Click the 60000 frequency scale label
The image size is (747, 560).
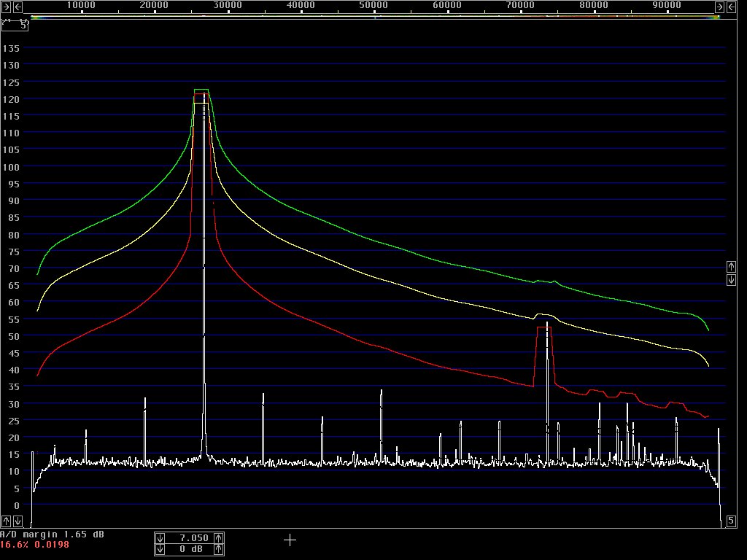click(447, 5)
